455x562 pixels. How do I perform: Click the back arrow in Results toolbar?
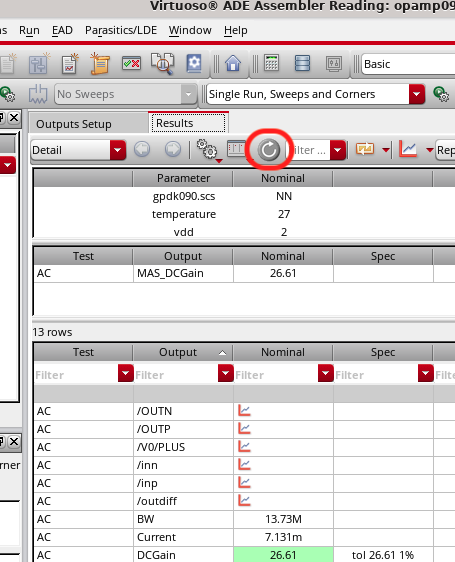coord(142,149)
